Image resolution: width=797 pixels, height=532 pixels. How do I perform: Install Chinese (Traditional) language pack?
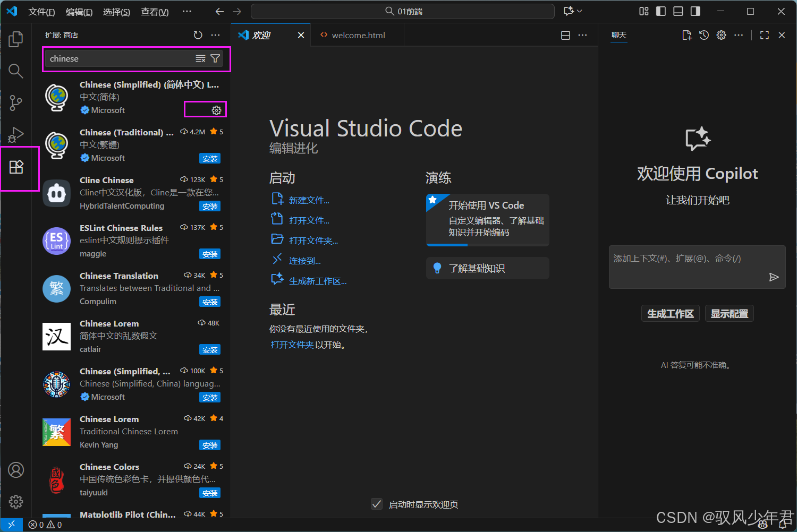210,158
